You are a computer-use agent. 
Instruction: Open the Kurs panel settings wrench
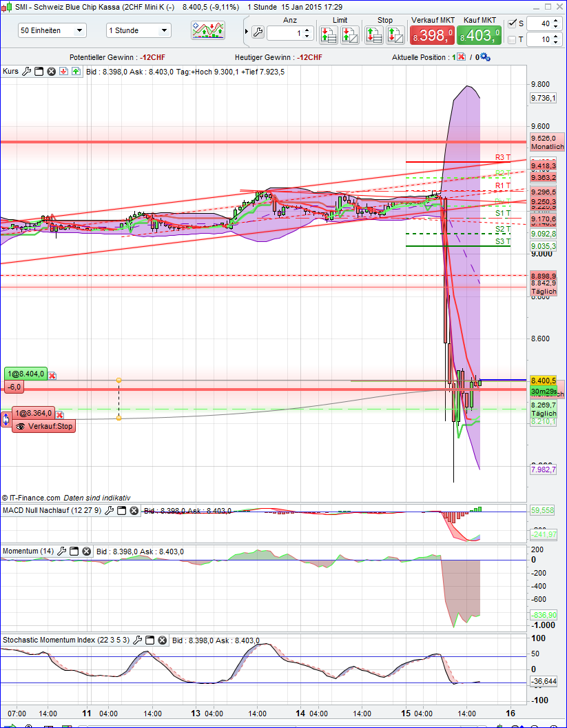click(26, 70)
